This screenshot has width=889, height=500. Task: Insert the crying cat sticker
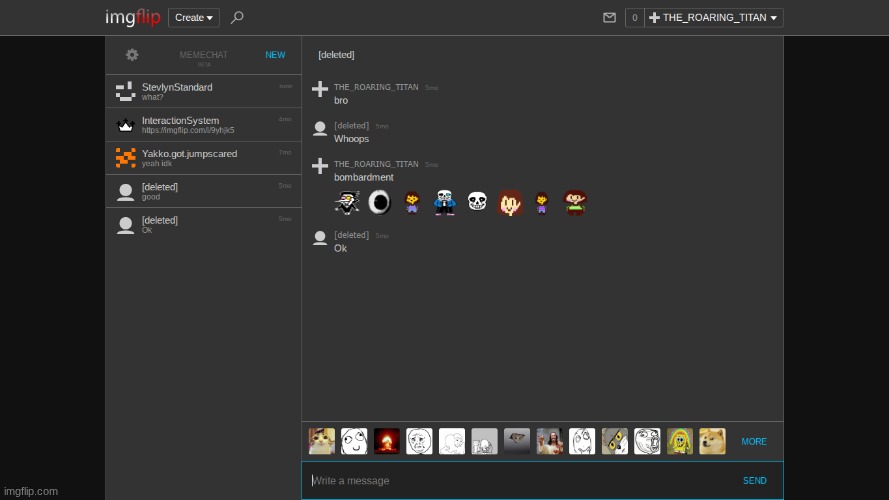click(321, 441)
